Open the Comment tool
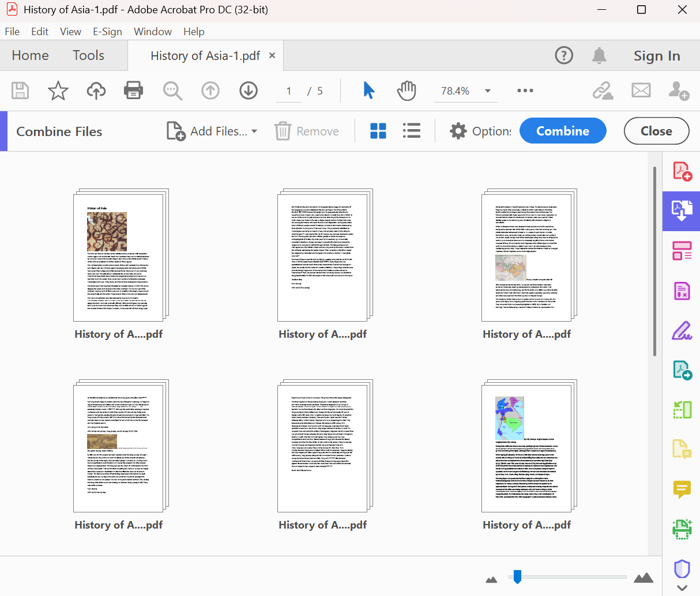 coord(682,489)
